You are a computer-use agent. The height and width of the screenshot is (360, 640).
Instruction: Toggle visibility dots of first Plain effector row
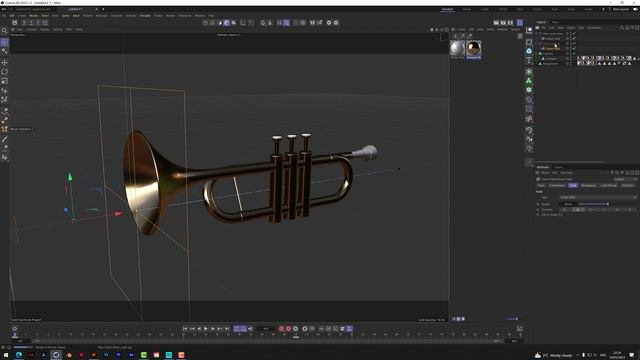pos(570,33)
